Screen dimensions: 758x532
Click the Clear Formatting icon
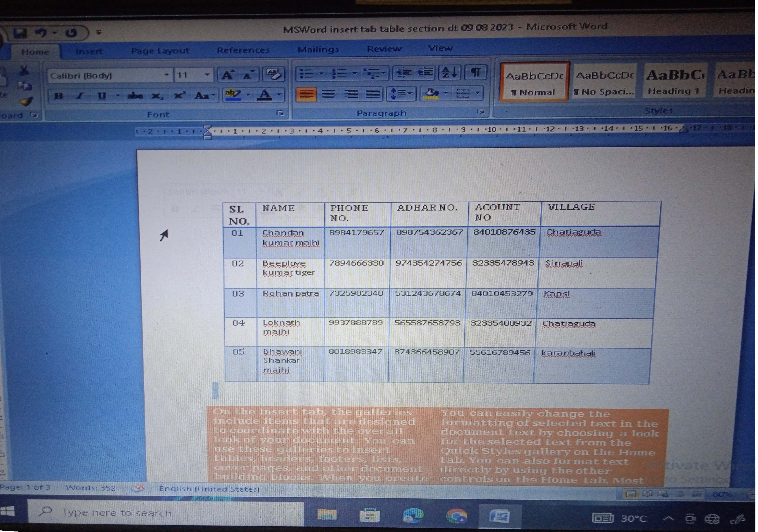[273, 75]
